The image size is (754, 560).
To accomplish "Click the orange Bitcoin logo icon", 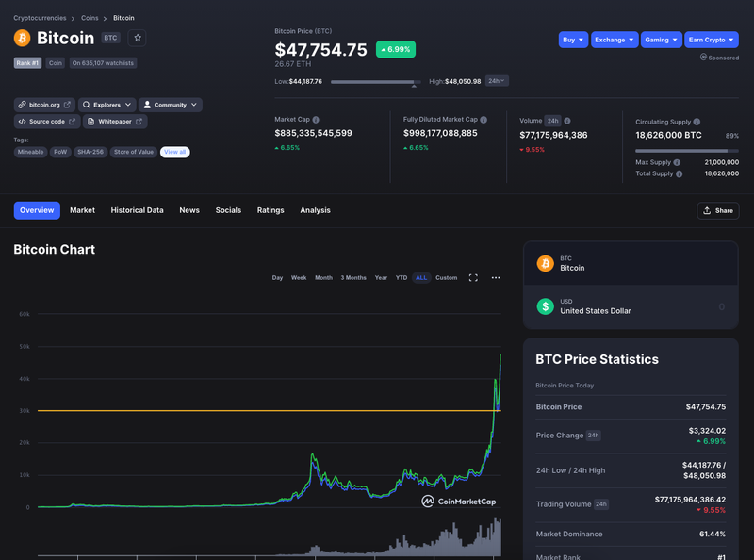I will click(x=22, y=38).
